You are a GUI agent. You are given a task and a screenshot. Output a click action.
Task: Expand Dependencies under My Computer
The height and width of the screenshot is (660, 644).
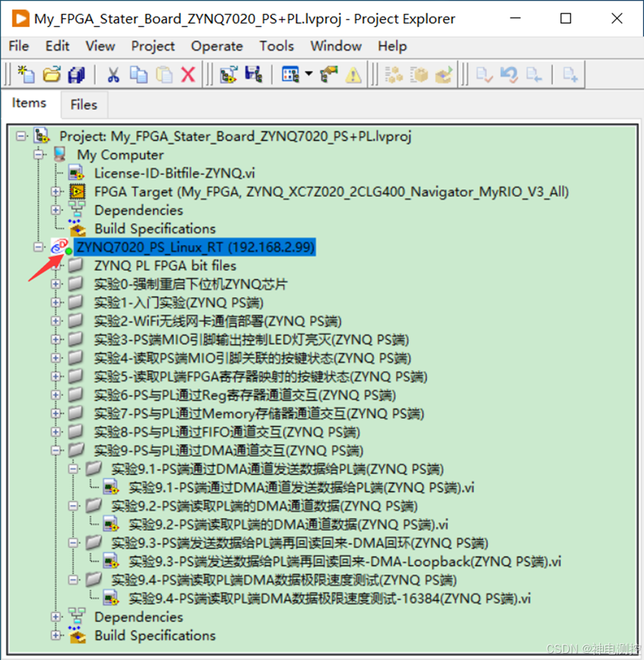pos(56,210)
